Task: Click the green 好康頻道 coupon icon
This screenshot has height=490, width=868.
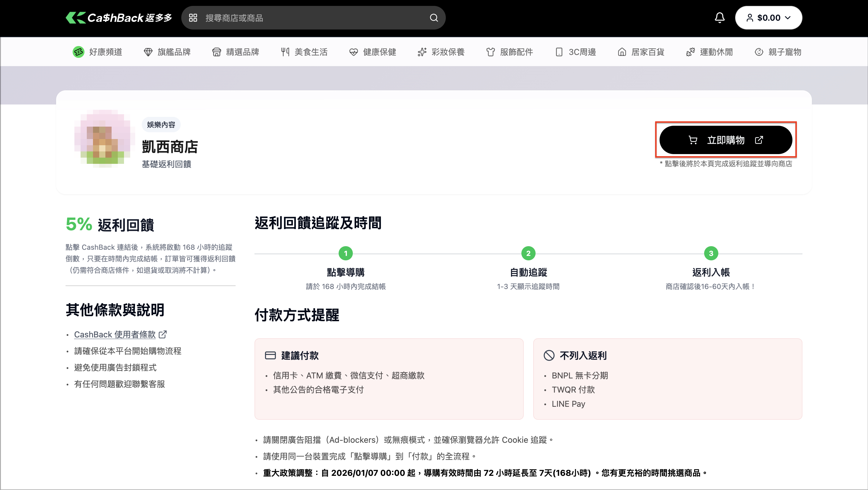Action: tap(79, 52)
